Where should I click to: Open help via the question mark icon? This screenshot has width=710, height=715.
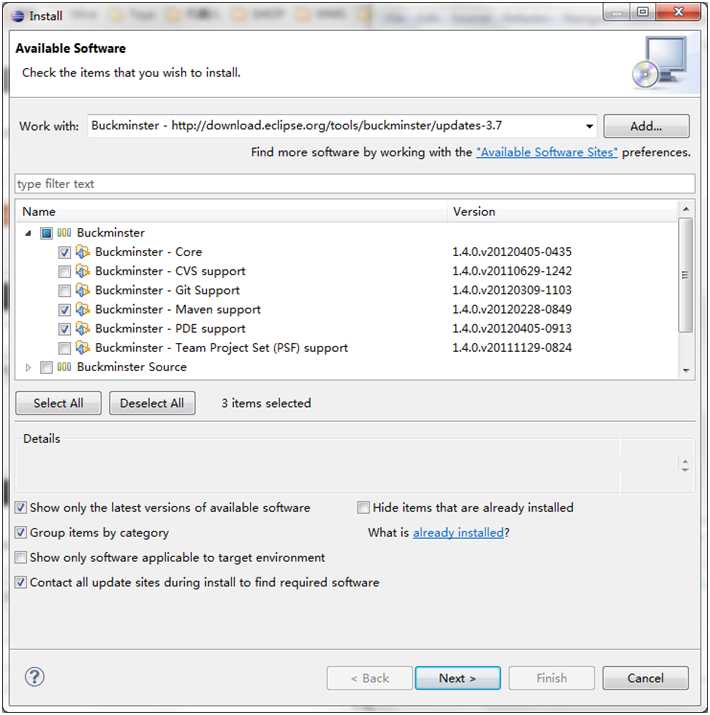(35, 677)
